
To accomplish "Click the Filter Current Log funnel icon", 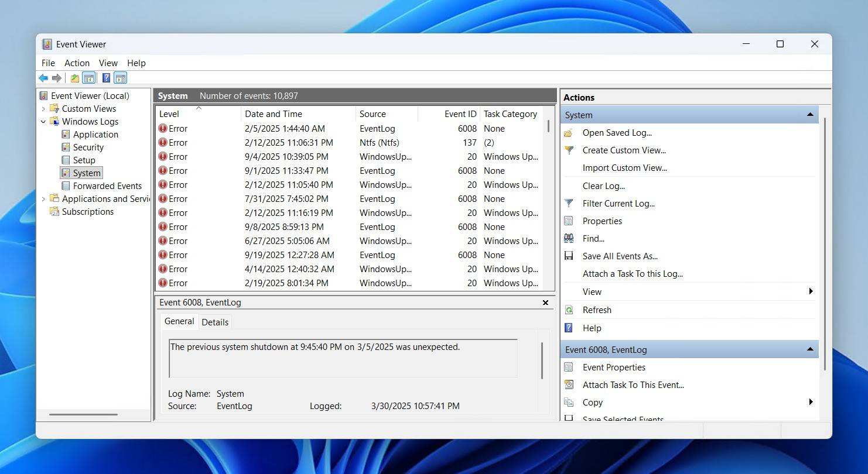I will (x=569, y=204).
